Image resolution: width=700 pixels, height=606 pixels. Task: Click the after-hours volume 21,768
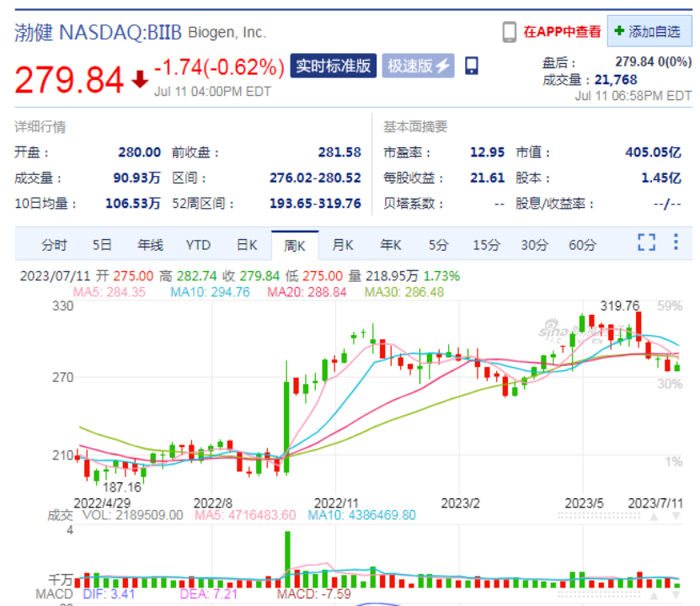coord(616,80)
